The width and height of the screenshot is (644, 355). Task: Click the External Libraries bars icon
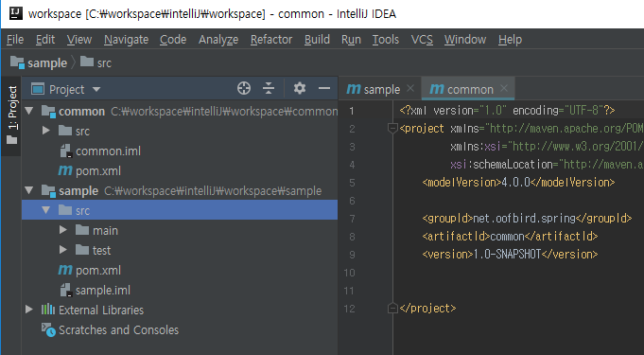pos(48,310)
